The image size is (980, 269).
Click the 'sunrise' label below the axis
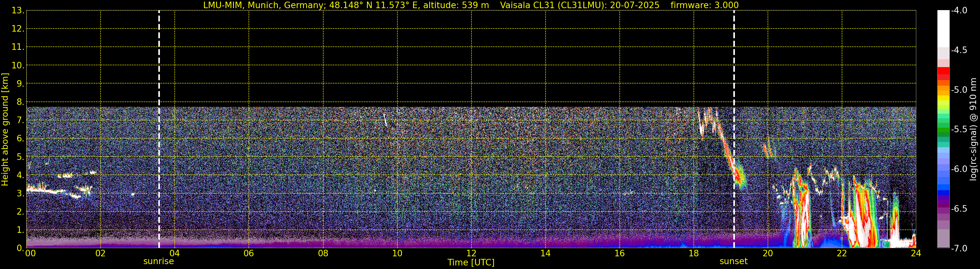[158, 262]
